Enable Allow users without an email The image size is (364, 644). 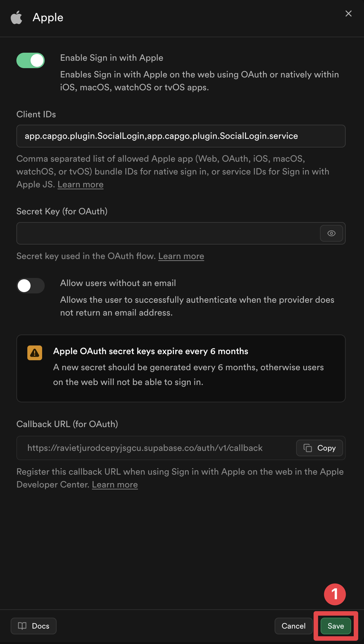(x=30, y=286)
